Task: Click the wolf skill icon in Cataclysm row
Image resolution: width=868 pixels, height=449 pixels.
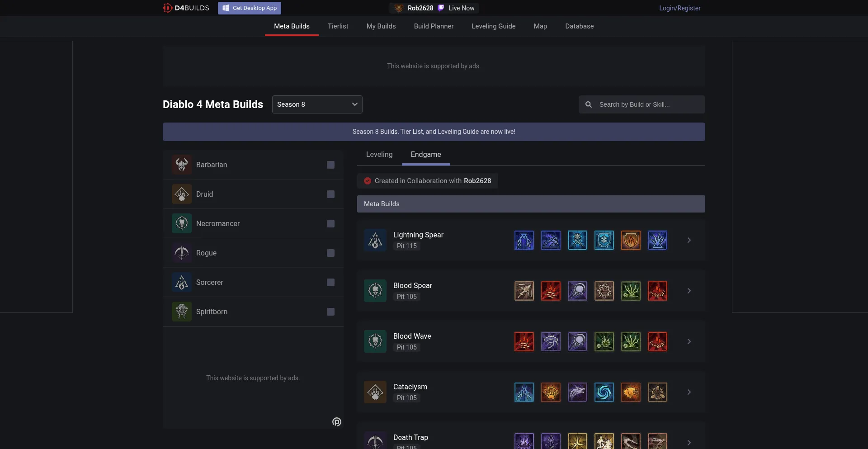Action: 577,392
